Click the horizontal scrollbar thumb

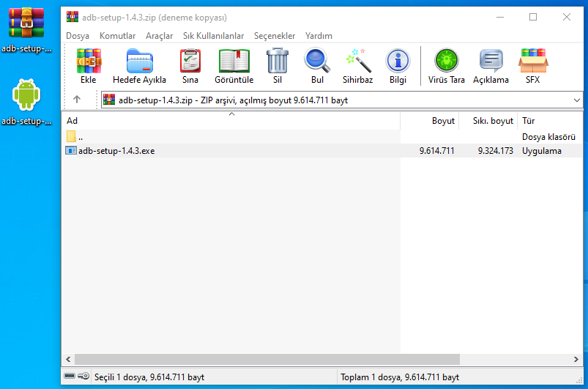(267, 359)
